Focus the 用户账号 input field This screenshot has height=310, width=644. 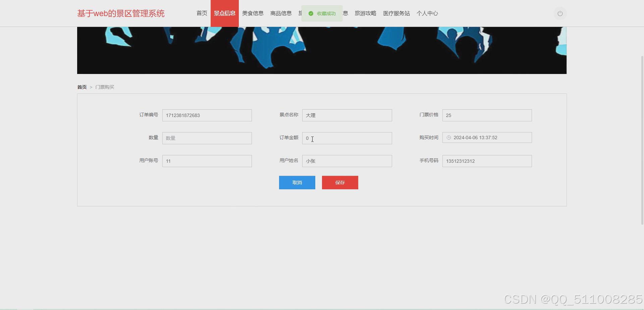(207, 161)
